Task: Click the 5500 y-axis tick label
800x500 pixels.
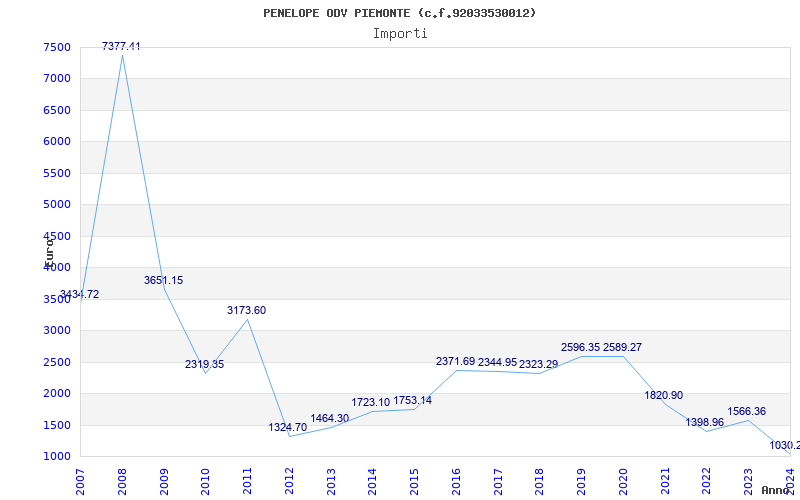Action: (57, 173)
